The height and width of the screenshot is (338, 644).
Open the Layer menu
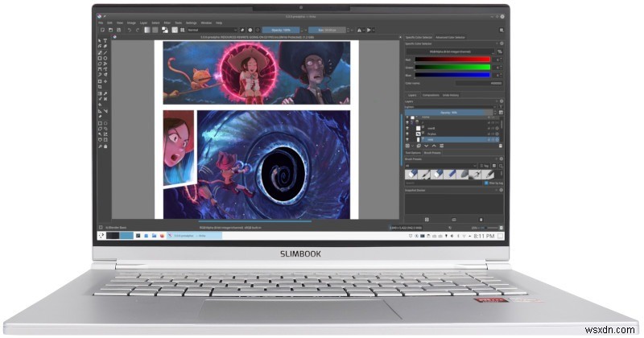tap(144, 23)
